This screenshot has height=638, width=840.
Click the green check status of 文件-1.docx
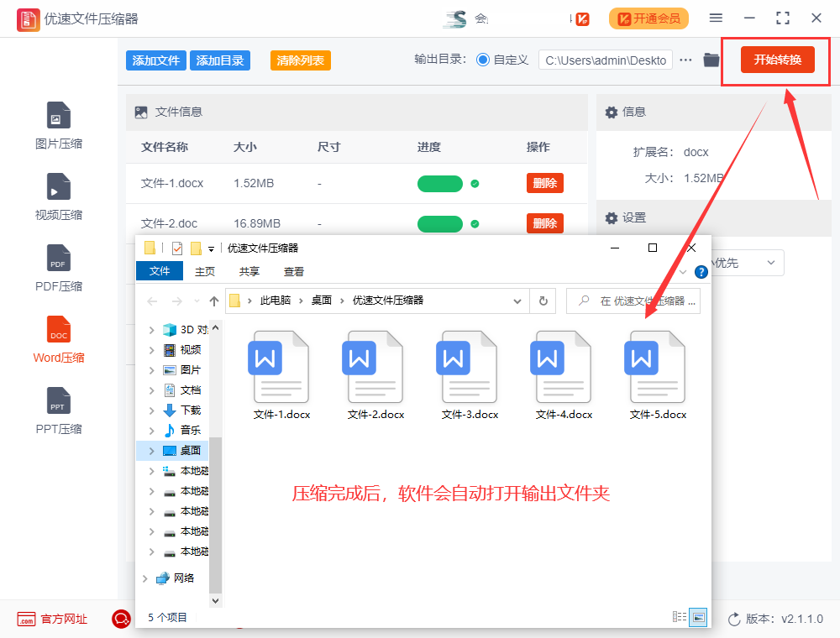coord(475,184)
